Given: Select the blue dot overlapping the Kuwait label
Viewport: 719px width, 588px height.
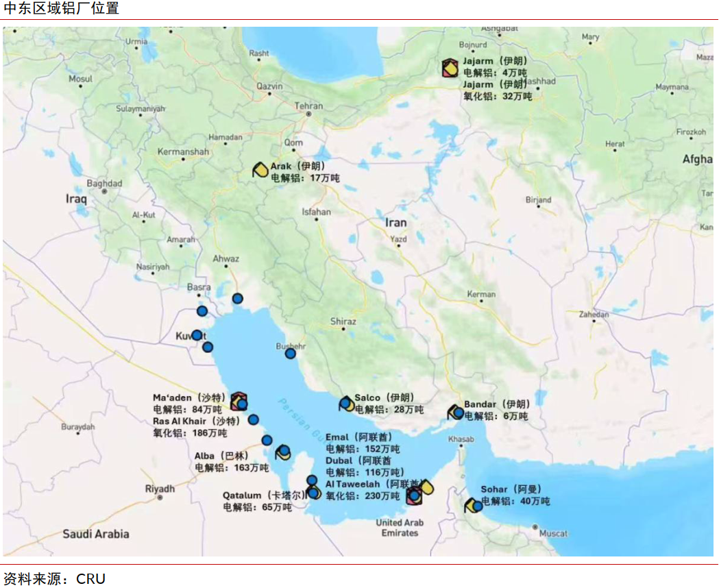Looking at the screenshot, I should pyautogui.click(x=197, y=335).
